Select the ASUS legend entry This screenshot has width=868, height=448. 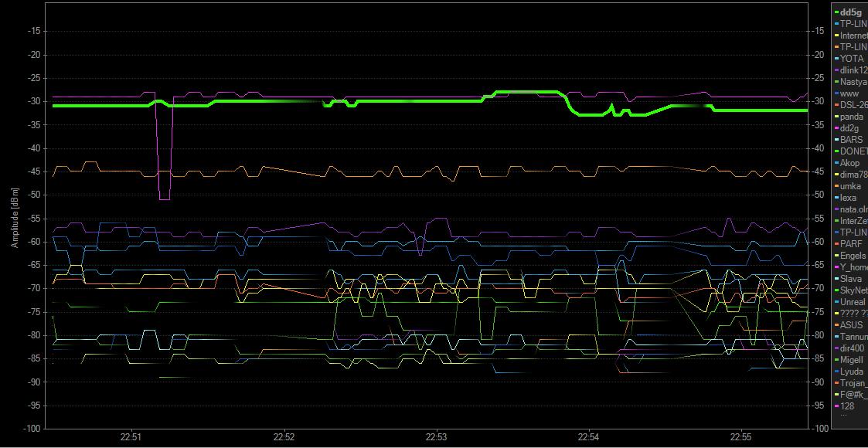coord(849,325)
